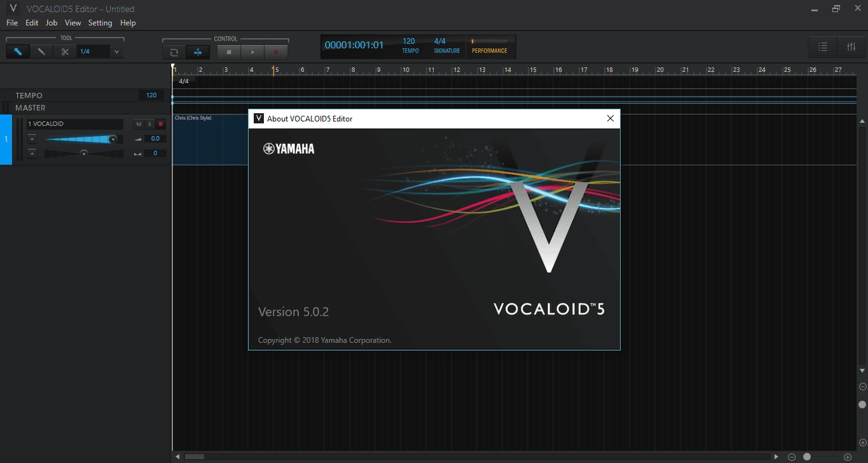The image size is (868, 463).
Task: Select the blue track number 1 header
Action: pos(6,139)
